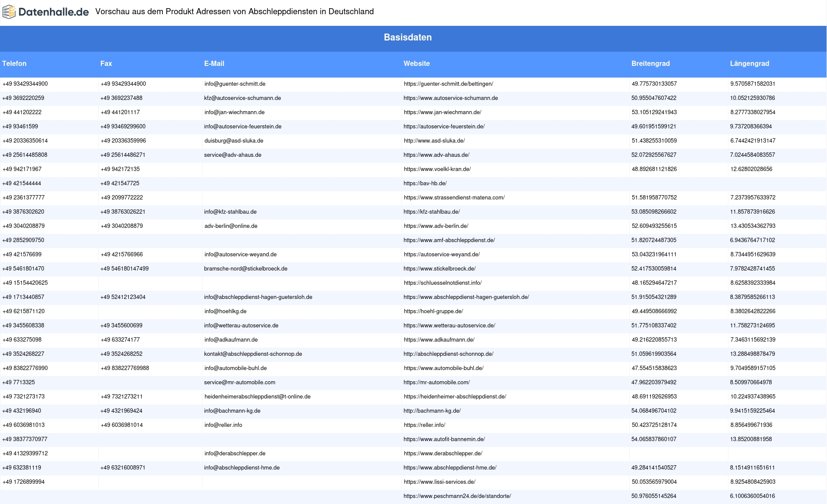This screenshot has width=827, height=504.
Task: Click the Fax column header
Action: coord(106,63)
